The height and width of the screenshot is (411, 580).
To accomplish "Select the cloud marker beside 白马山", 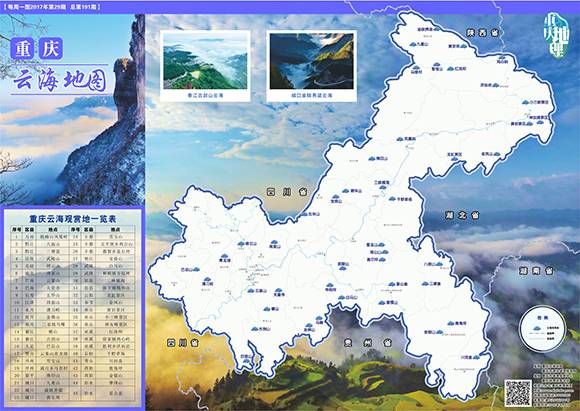I will click(342, 297).
